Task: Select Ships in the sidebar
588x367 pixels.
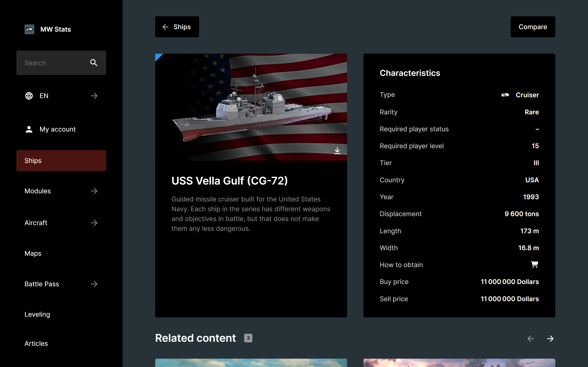Action: [61, 161]
